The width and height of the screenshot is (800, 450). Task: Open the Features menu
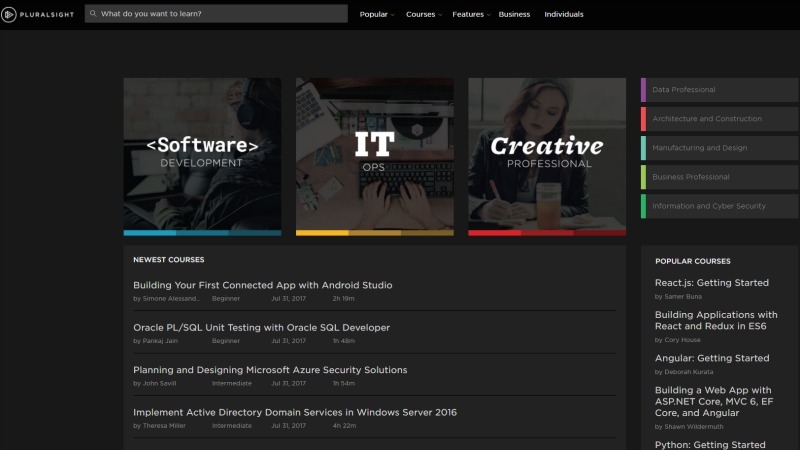coord(468,14)
